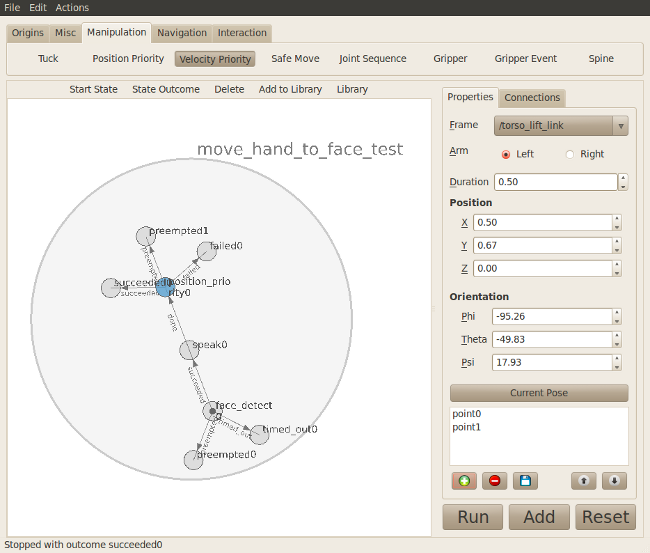Click the Current Pose button
The width and height of the screenshot is (650, 553).
click(539, 393)
